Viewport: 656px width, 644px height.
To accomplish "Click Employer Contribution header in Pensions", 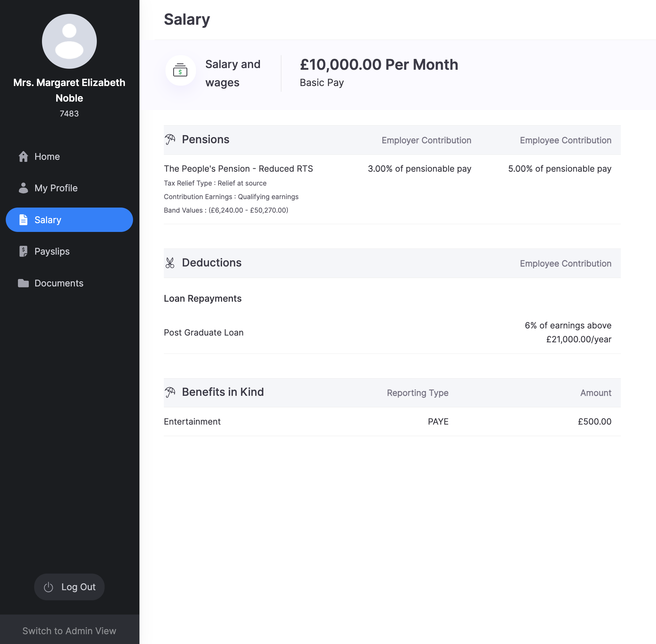I will coord(427,140).
